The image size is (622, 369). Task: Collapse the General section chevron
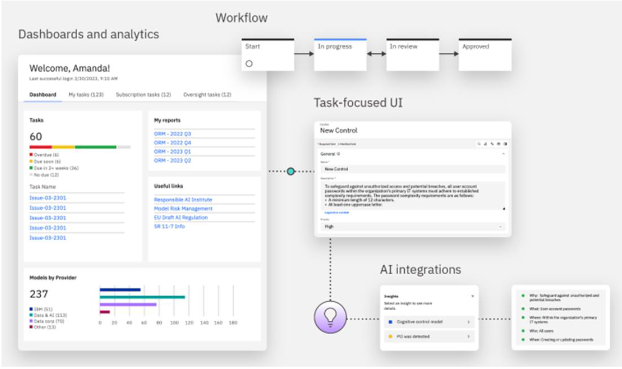(x=503, y=154)
